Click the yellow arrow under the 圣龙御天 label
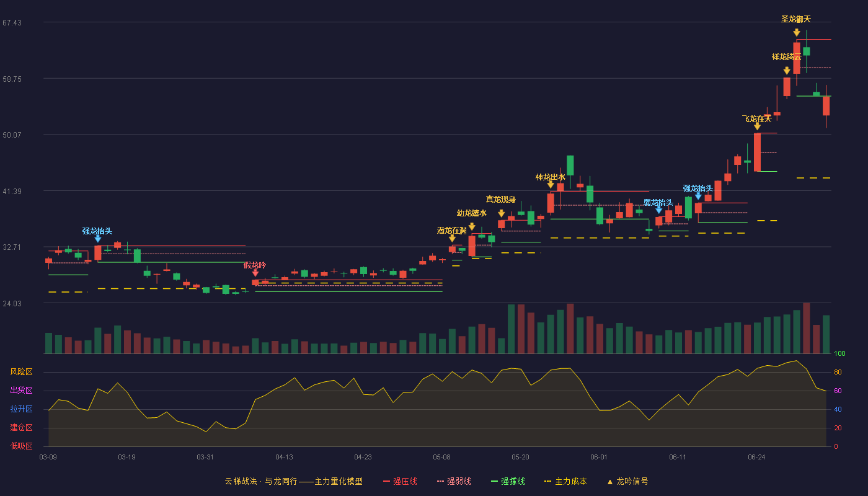This screenshot has width=868, height=496. [x=797, y=33]
